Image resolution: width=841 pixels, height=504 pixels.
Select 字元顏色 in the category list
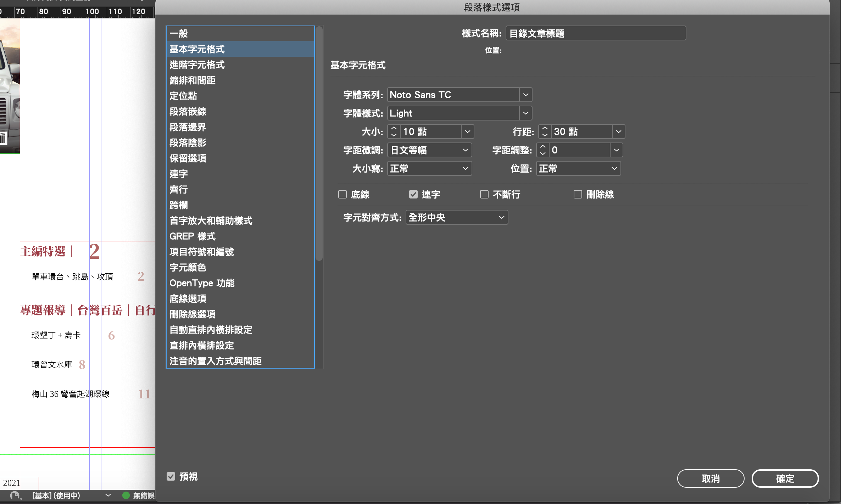[x=188, y=268]
